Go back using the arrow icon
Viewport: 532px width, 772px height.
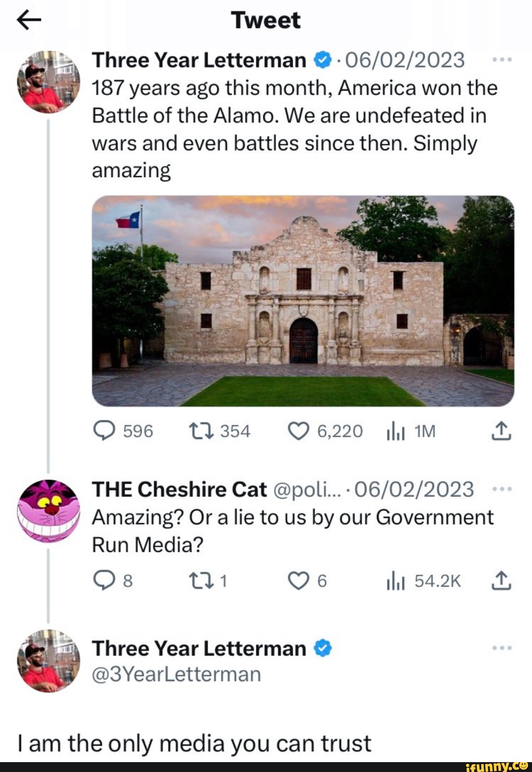click(29, 20)
